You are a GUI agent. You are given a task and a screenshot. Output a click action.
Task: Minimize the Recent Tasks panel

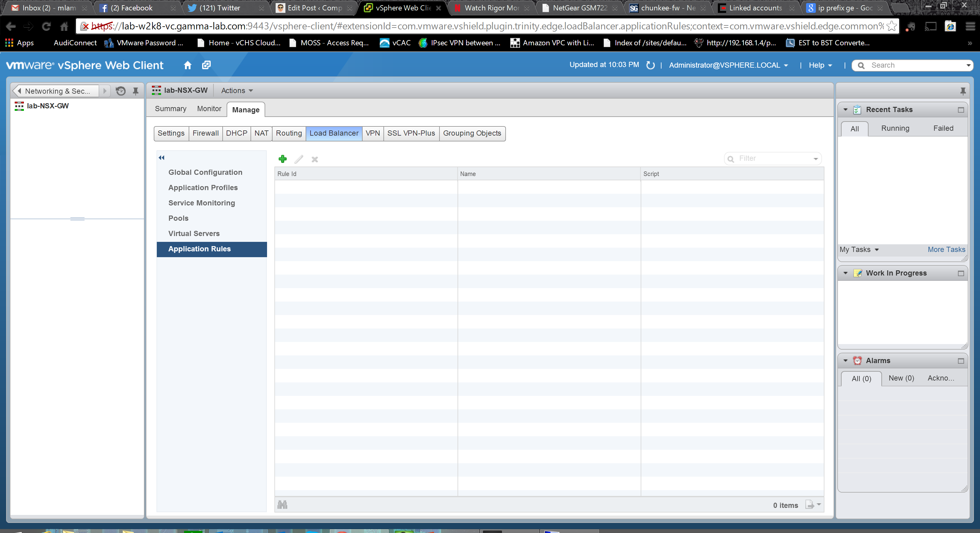click(961, 110)
